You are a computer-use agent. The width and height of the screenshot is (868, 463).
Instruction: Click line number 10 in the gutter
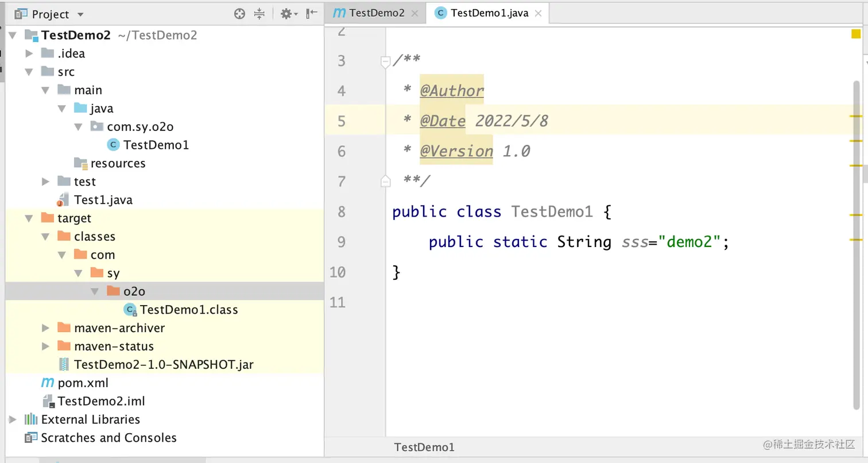click(x=338, y=272)
